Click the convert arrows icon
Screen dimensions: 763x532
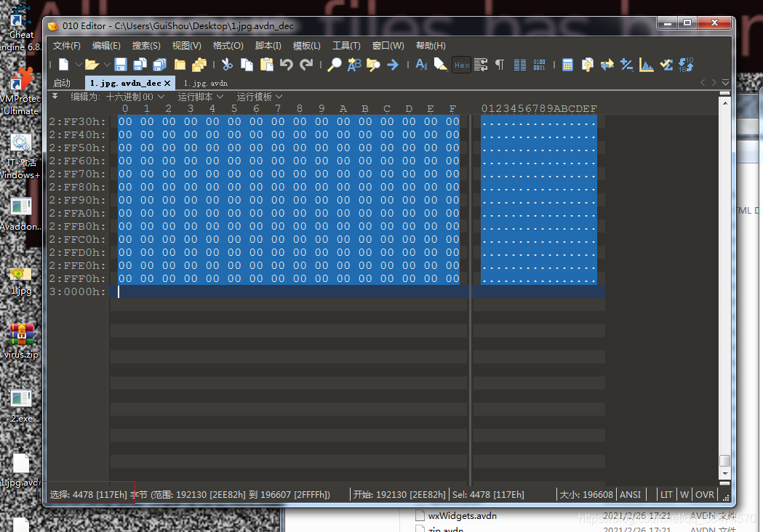pos(607,64)
